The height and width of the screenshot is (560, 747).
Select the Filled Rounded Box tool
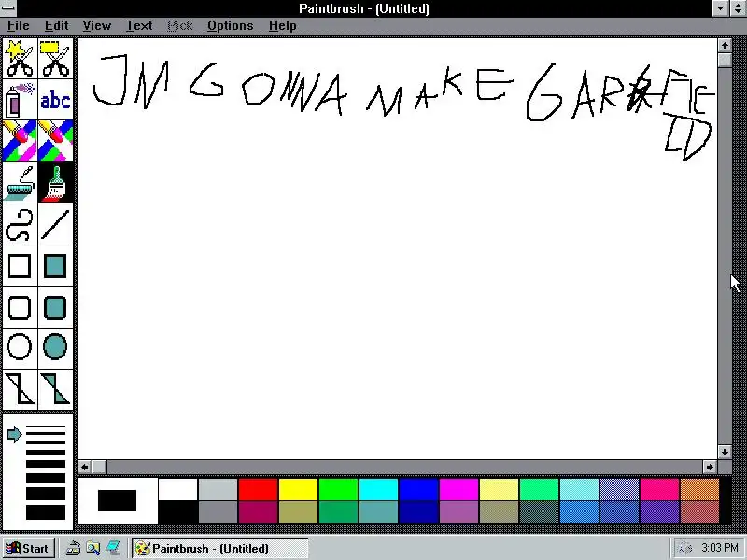click(56, 307)
